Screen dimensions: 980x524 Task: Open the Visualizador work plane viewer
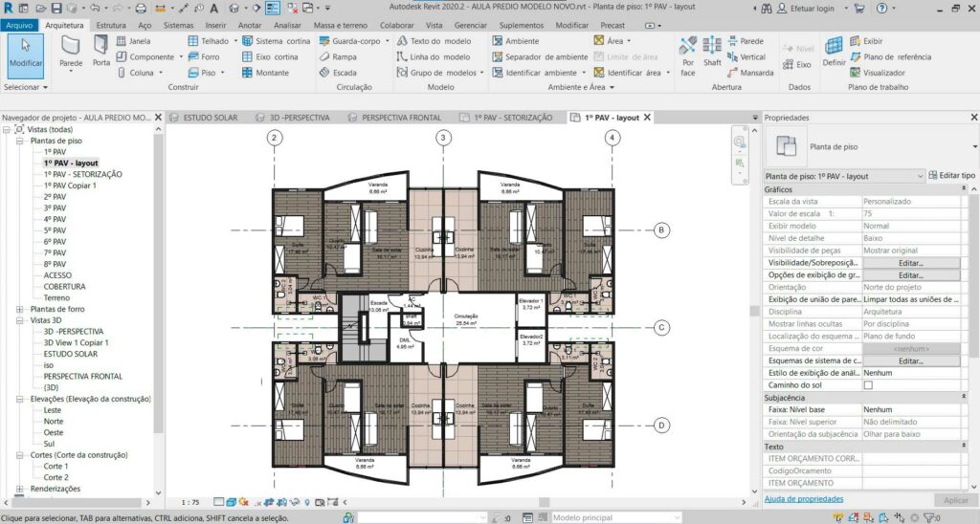click(x=878, y=73)
